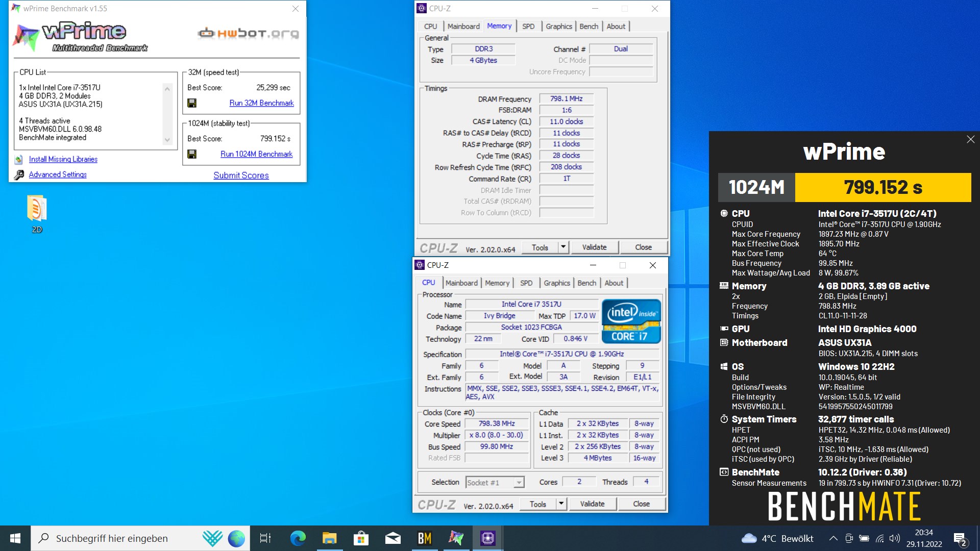Click Tools button in lower CPU-Z window

click(538, 504)
